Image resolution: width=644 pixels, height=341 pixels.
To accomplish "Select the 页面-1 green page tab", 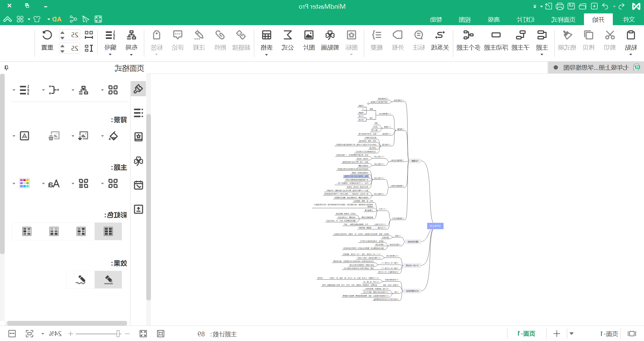I will pos(526,334).
